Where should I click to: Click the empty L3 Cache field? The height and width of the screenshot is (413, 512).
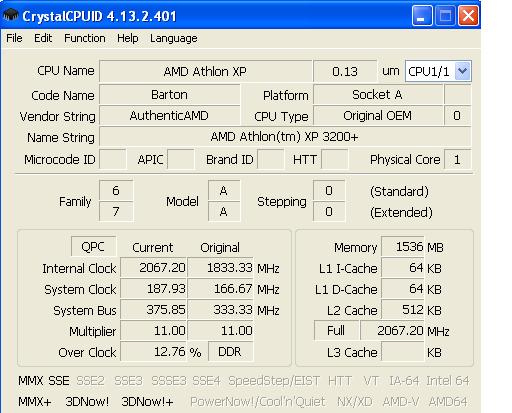click(x=403, y=352)
